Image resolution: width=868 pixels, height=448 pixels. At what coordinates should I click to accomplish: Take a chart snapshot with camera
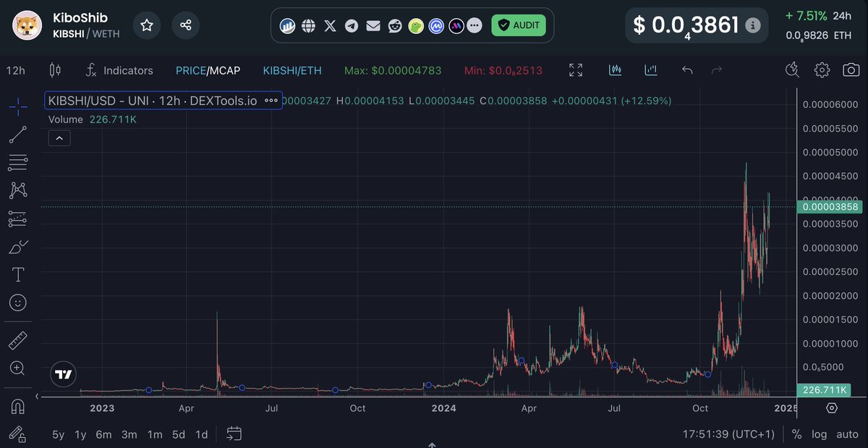[851, 70]
